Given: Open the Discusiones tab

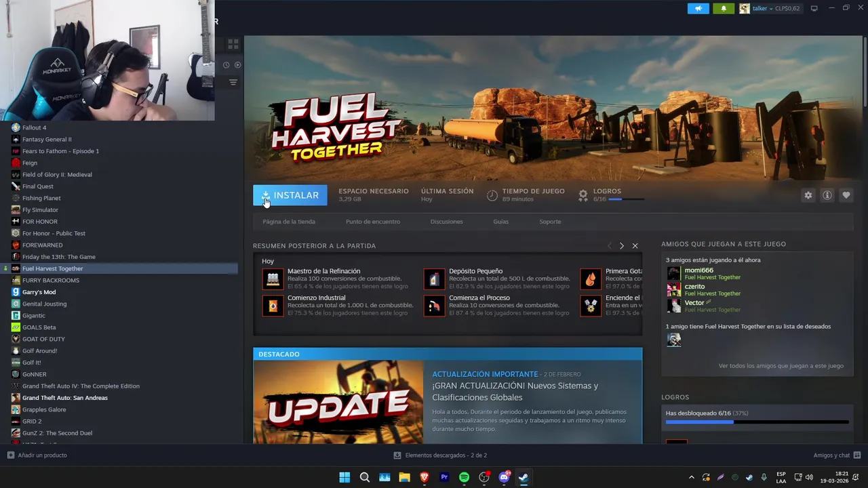Looking at the screenshot, I should [x=446, y=222].
